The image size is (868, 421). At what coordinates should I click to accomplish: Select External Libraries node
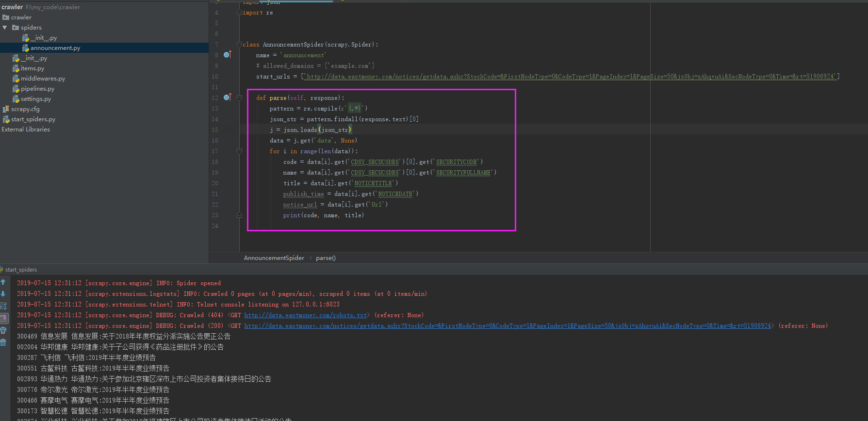pos(26,130)
